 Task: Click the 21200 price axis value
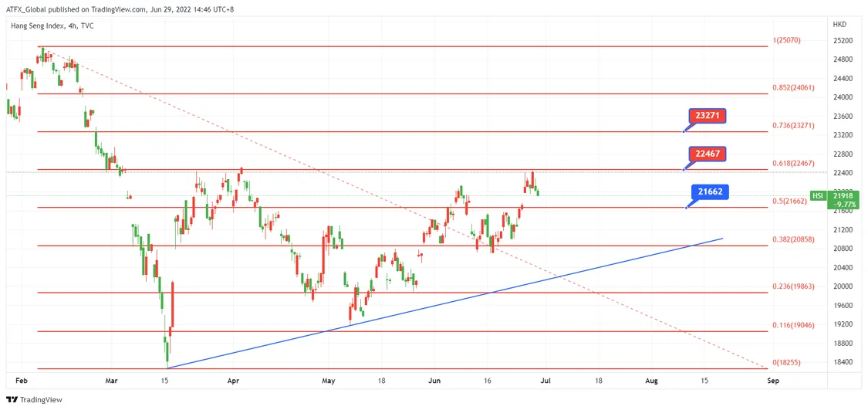point(842,229)
